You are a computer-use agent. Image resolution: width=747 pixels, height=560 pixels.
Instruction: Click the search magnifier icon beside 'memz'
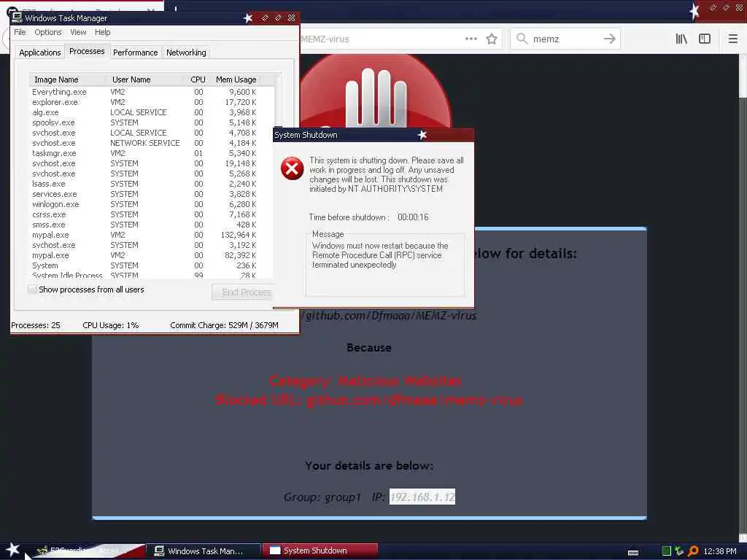coord(522,39)
